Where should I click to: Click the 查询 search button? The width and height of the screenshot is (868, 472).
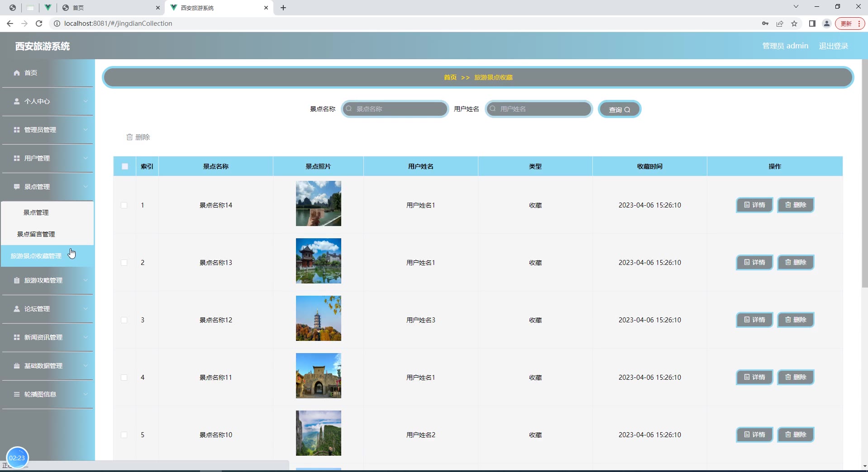tap(619, 109)
